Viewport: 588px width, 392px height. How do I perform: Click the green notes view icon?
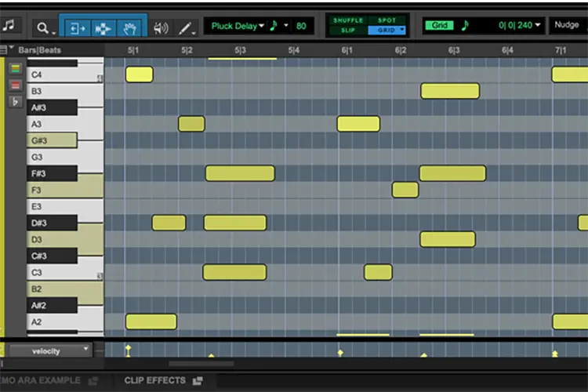click(x=15, y=68)
